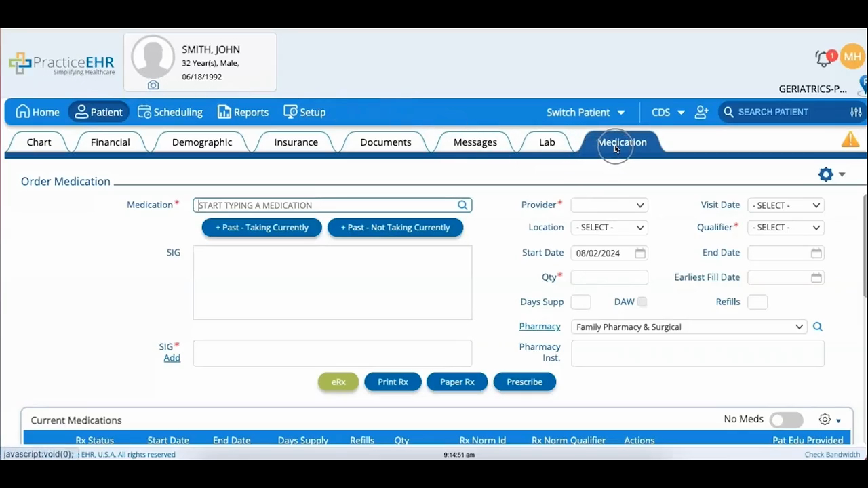Expand the Qualifier dropdown

(786, 228)
